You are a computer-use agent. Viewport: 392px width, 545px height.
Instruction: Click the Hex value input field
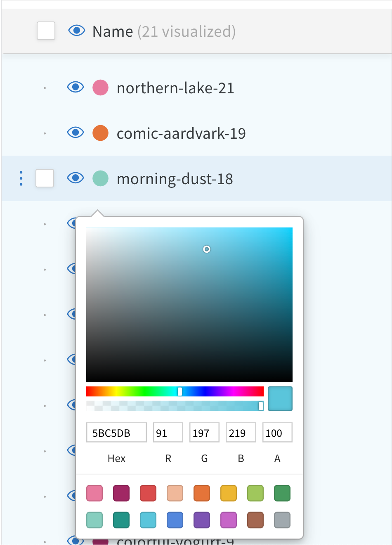coord(116,432)
